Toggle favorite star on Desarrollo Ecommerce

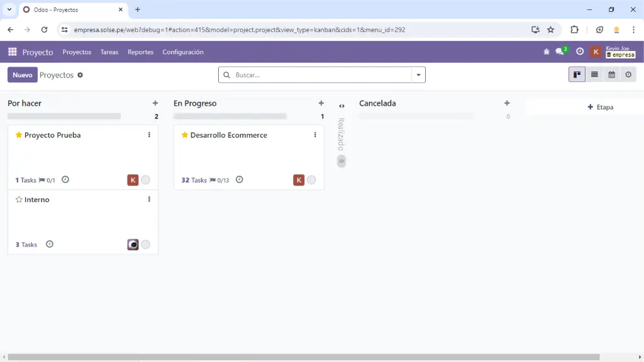coord(185,135)
